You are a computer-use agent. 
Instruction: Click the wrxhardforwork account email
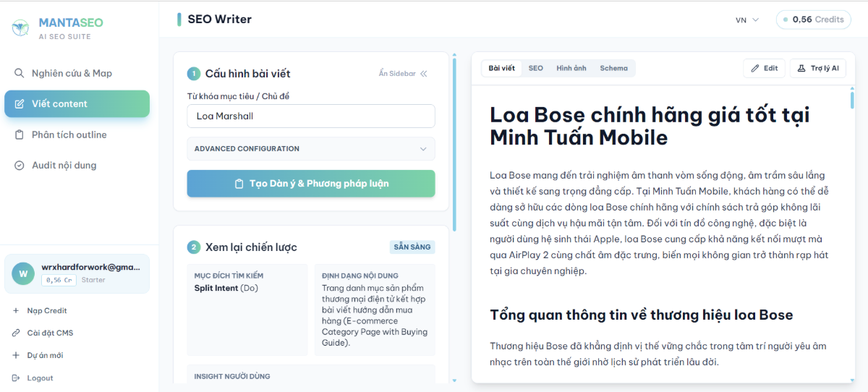click(91, 267)
